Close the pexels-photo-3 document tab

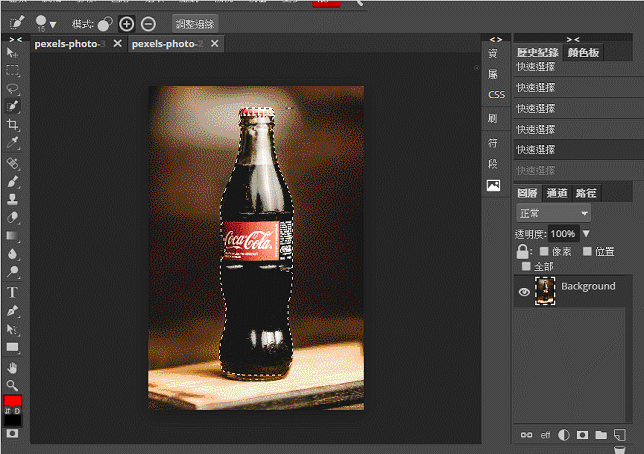pos(117,44)
